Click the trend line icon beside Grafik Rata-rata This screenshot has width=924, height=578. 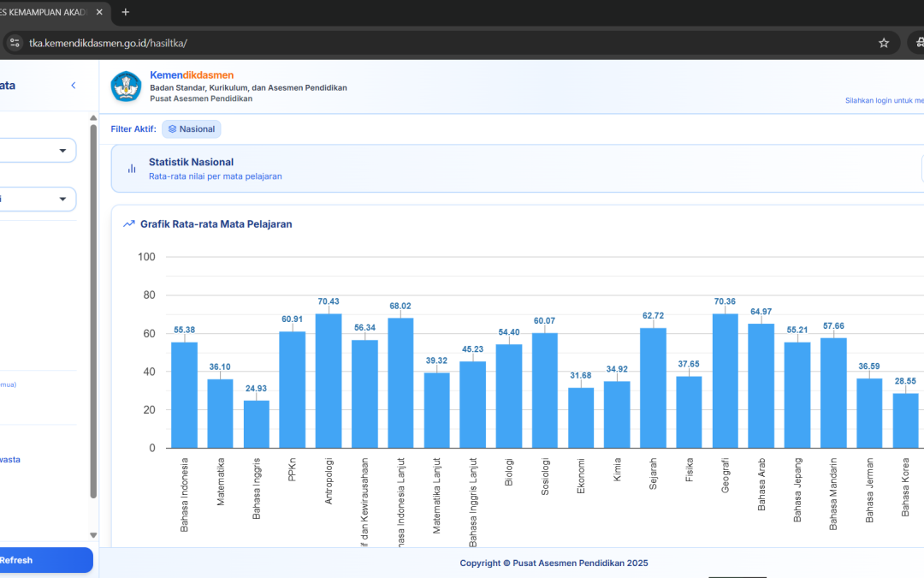coord(129,224)
